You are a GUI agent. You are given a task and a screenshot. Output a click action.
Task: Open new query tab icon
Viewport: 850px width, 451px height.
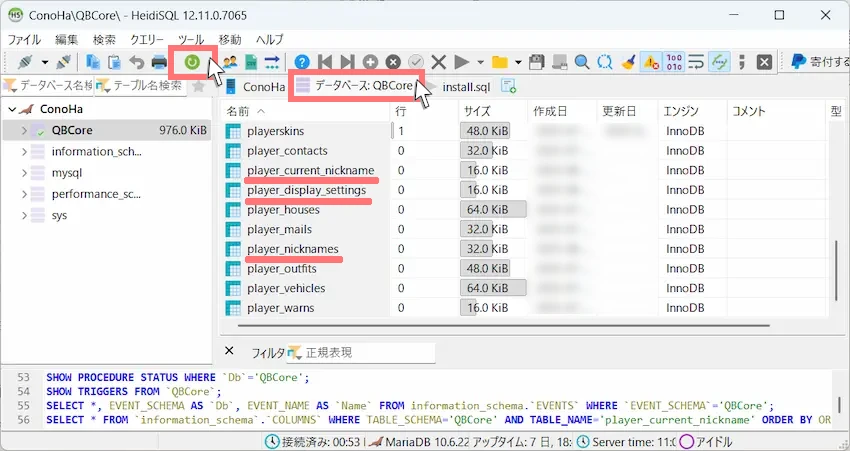tap(508, 86)
